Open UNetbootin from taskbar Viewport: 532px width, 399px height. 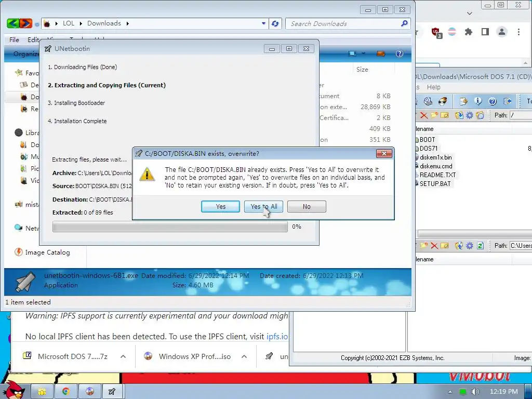112,392
